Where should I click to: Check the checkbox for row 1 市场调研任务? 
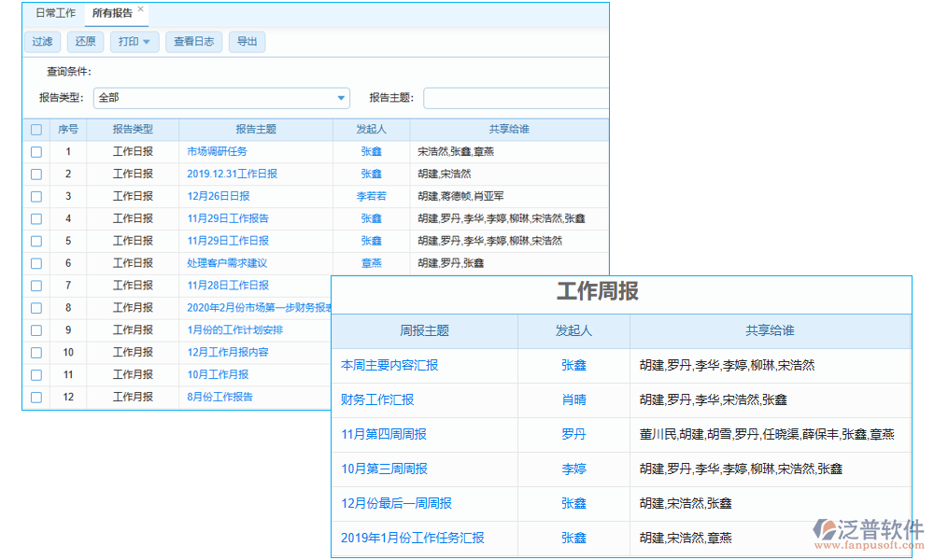35,151
